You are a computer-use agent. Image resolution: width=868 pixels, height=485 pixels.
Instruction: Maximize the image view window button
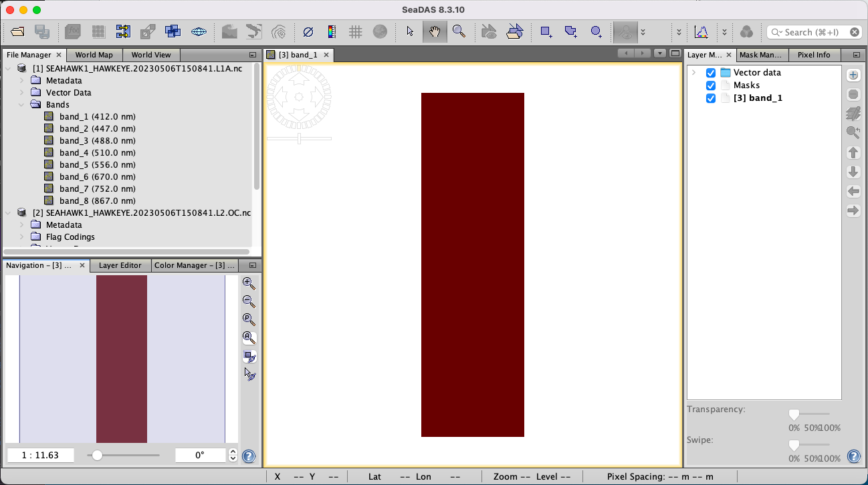(675, 53)
